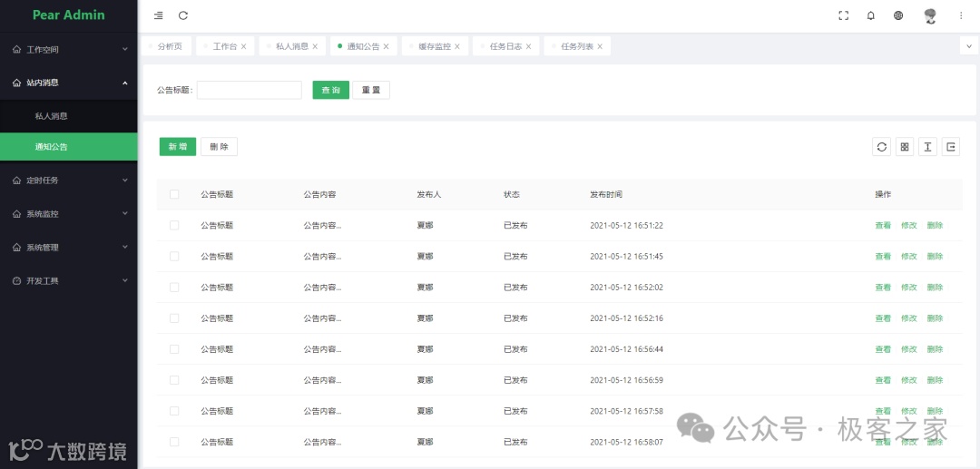Click 修改 in the 16:51:45 row
Viewport: 980px width, 469px height.
[x=908, y=256]
